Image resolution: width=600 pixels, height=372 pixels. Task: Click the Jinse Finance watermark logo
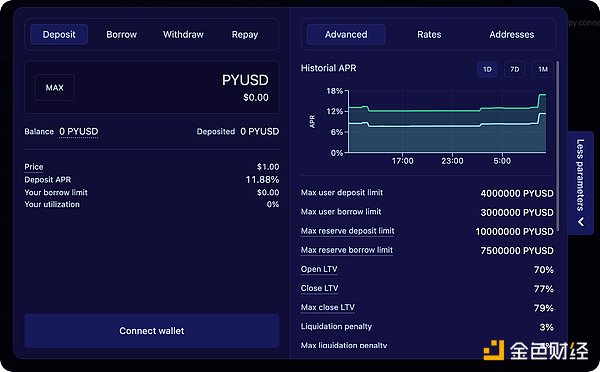[536, 350]
